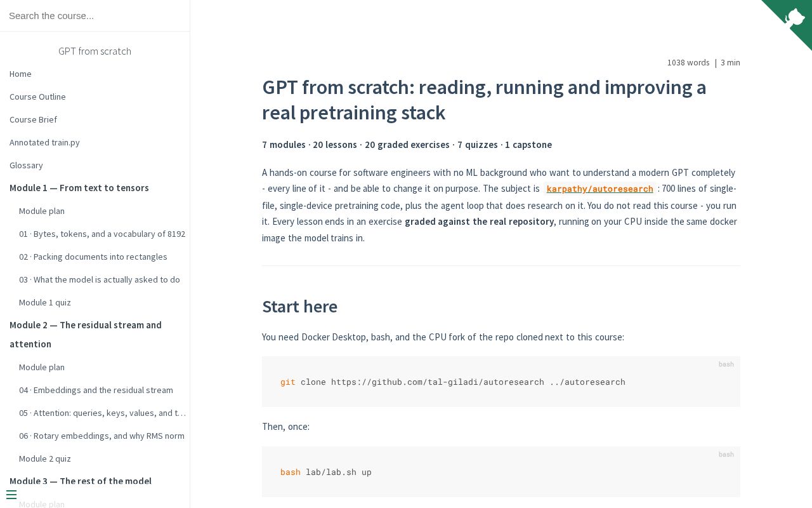Toggle the sidebar hamburger menu icon
Viewport: 812px width, 508px height.
(x=11, y=495)
